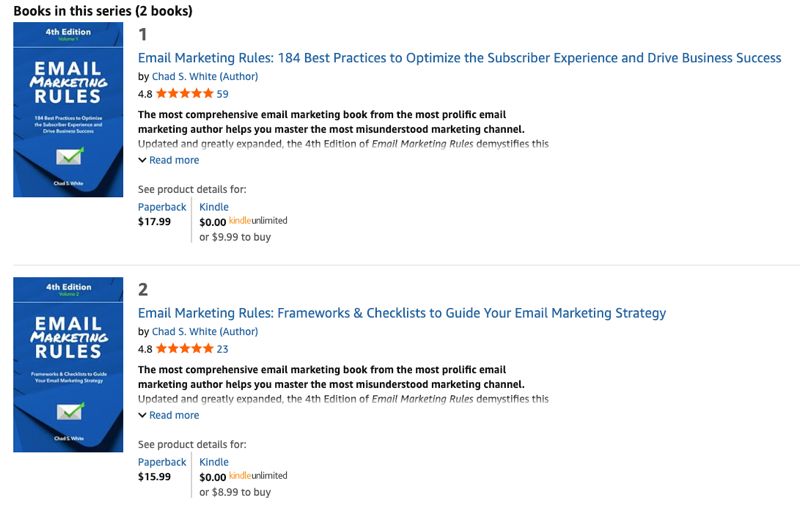Select Kindle format for book 2
This screenshot has height=509, width=800.
tap(214, 462)
